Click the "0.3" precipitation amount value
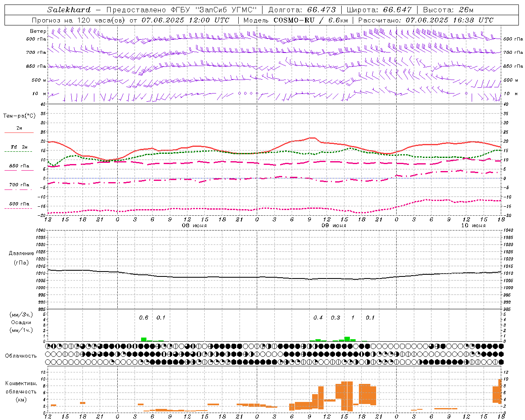Viewport: 525px width, 420px height. pyautogui.click(x=336, y=318)
